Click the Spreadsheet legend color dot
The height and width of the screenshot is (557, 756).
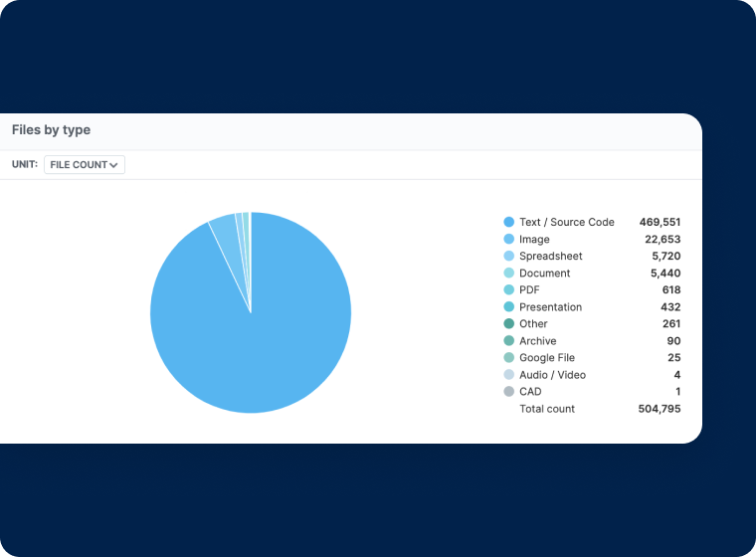(509, 257)
